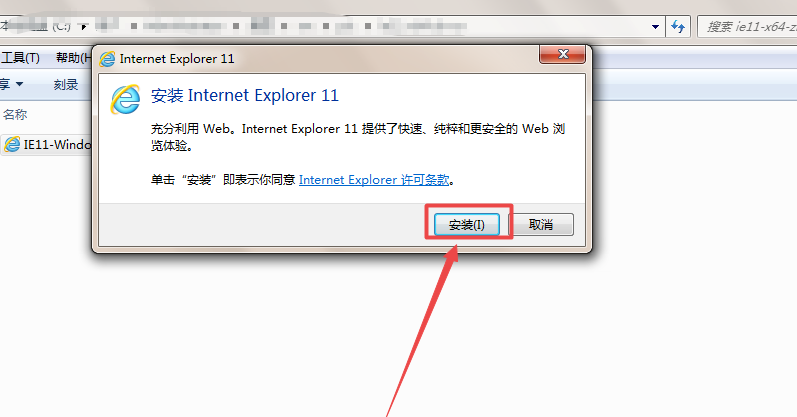Focus the 搜索 ie11-x64 search field
The image size is (797, 417).
(x=747, y=27)
